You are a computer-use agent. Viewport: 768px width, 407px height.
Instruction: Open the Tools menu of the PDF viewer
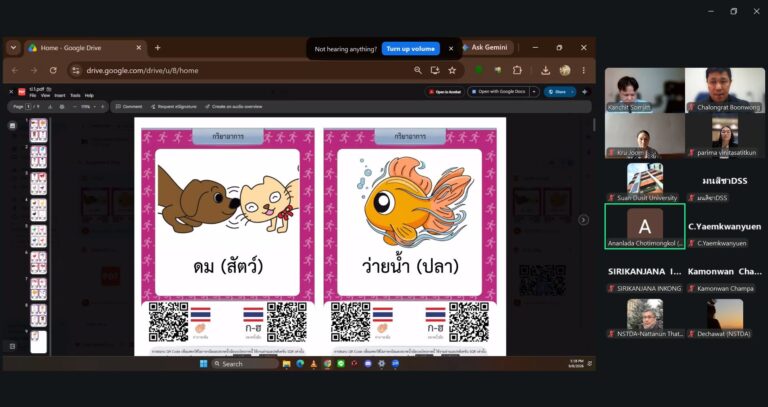click(x=75, y=96)
